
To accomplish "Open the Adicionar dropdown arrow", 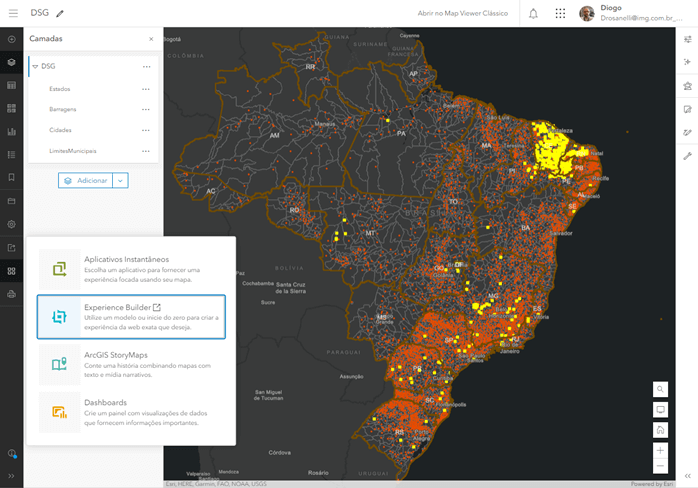I will pos(120,180).
